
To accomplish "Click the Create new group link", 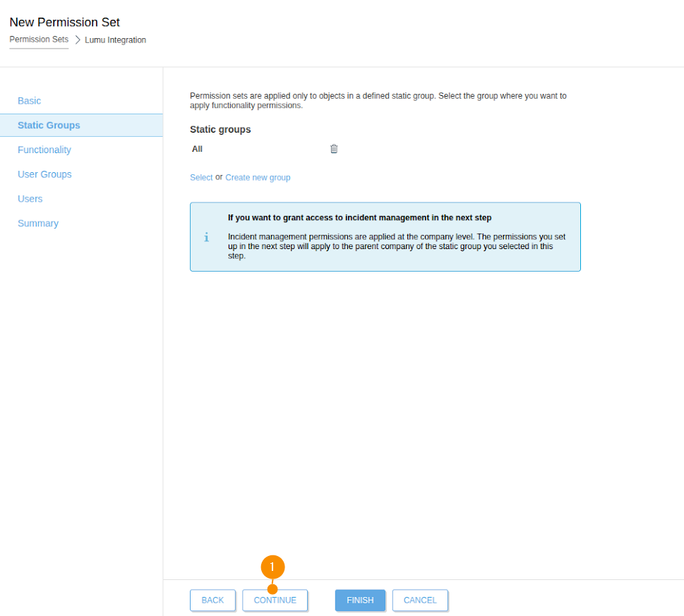I will pyautogui.click(x=258, y=178).
